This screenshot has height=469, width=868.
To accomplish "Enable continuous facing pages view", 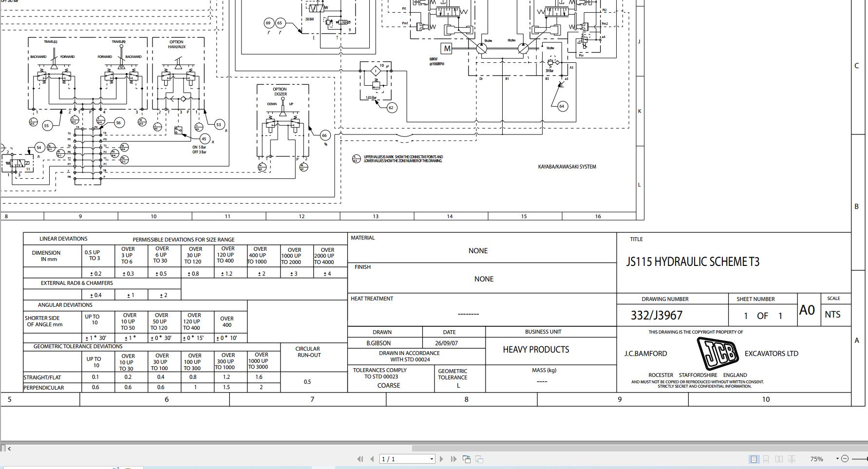I will pos(792,459).
